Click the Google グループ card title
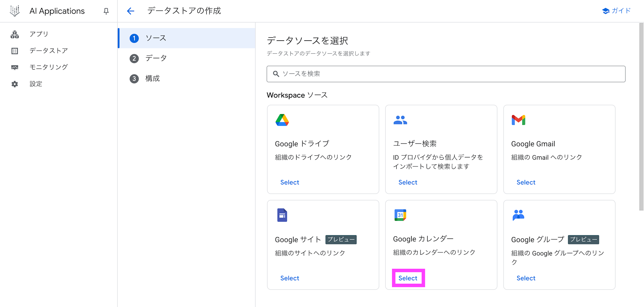644x307 pixels. coord(537,240)
